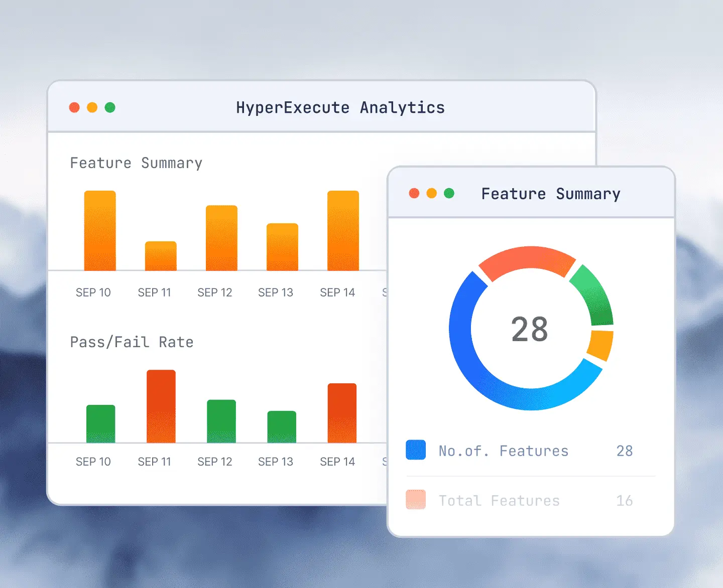Screen dimensions: 723x588
Task: Select the Pass/Fail Rate chart heading
Action: [132, 342]
